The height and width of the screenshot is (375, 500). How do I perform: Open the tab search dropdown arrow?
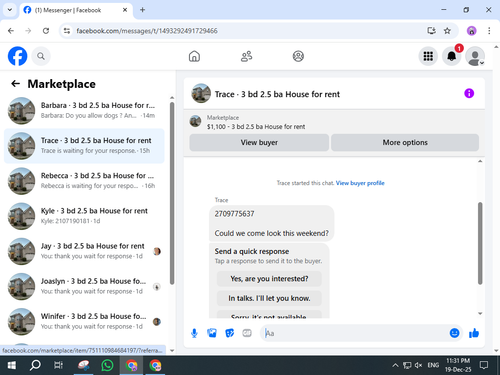tap(10, 10)
